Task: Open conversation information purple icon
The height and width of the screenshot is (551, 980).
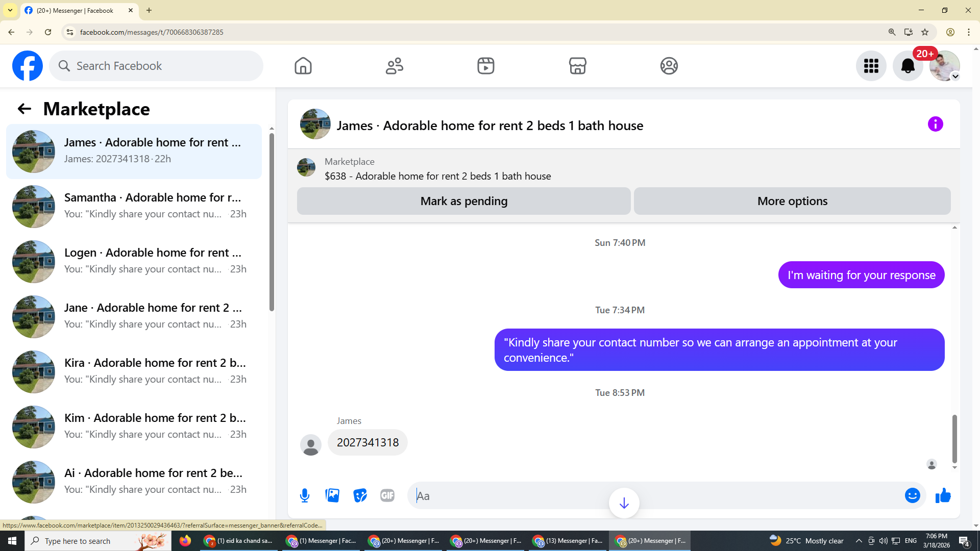Action: (x=935, y=124)
